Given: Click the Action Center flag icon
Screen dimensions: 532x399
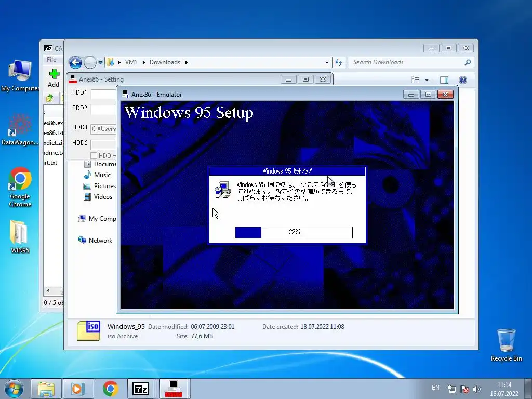Looking at the screenshot, I should (x=464, y=389).
